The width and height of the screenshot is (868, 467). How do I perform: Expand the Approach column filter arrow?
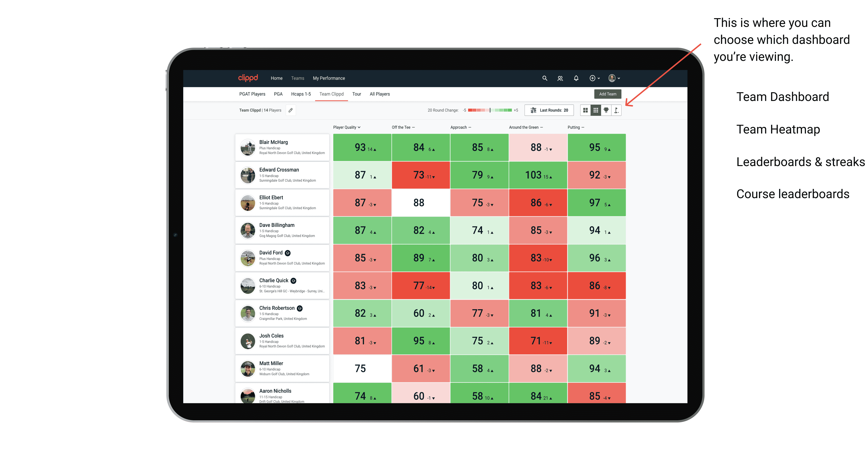tap(471, 127)
